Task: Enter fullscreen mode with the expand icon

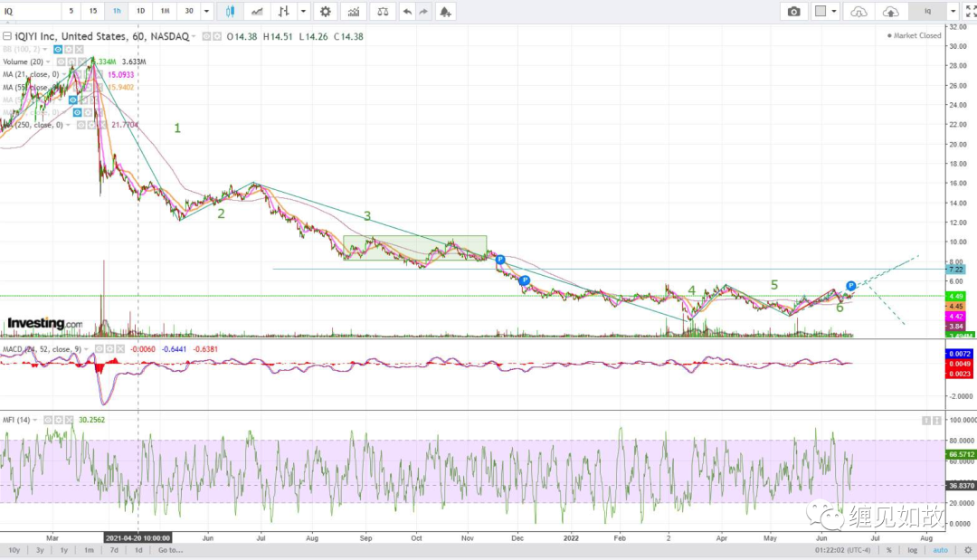Action: [x=970, y=11]
